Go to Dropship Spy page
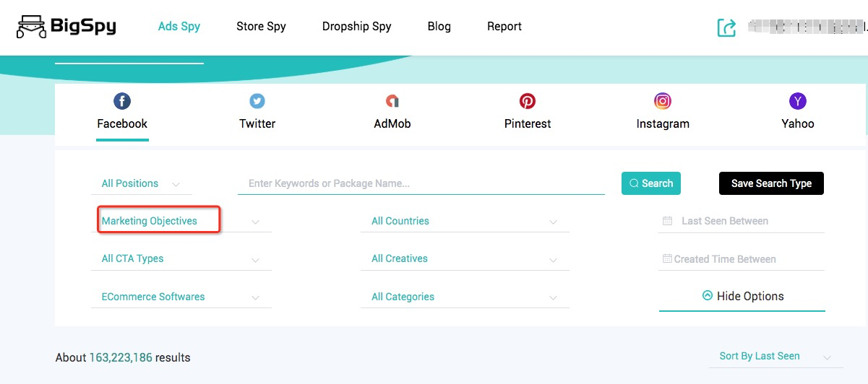This screenshot has height=384, width=868. 356,27
